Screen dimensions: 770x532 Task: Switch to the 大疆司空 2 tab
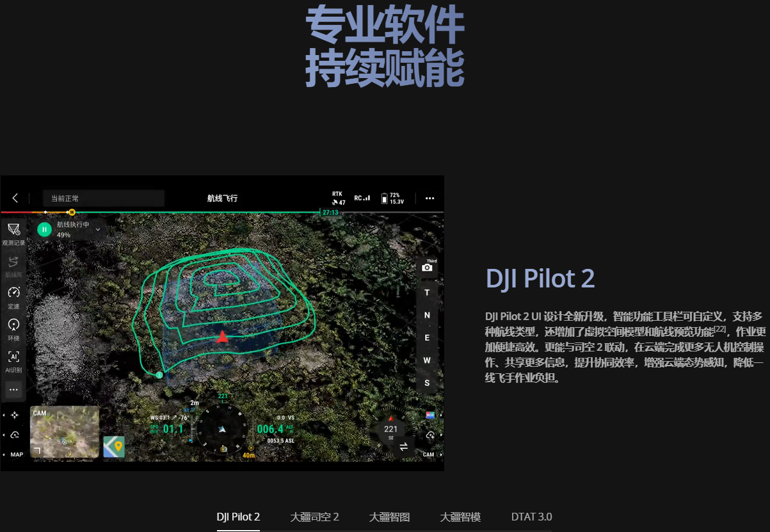pyautogui.click(x=314, y=517)
